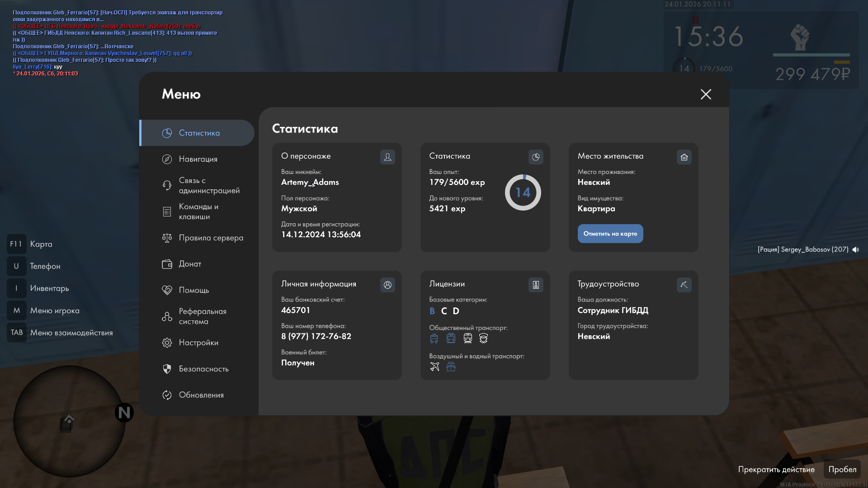Click the airplane license icon

click(434, 366)
